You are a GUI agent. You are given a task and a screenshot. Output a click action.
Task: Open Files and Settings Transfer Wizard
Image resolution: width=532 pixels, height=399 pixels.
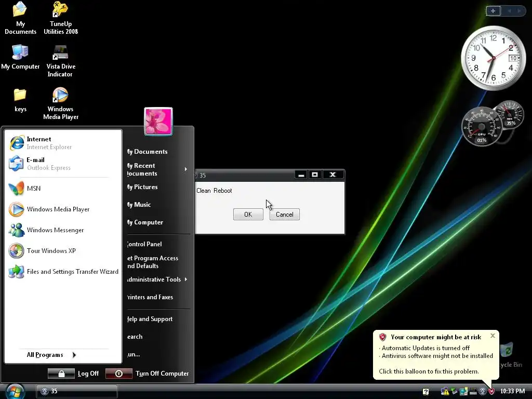click(x=63, y=272)
